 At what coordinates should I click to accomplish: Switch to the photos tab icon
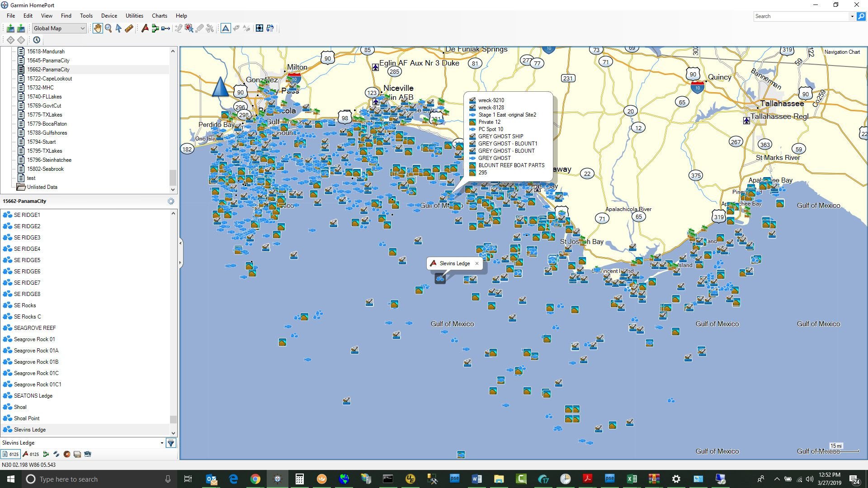click(88, 455)
